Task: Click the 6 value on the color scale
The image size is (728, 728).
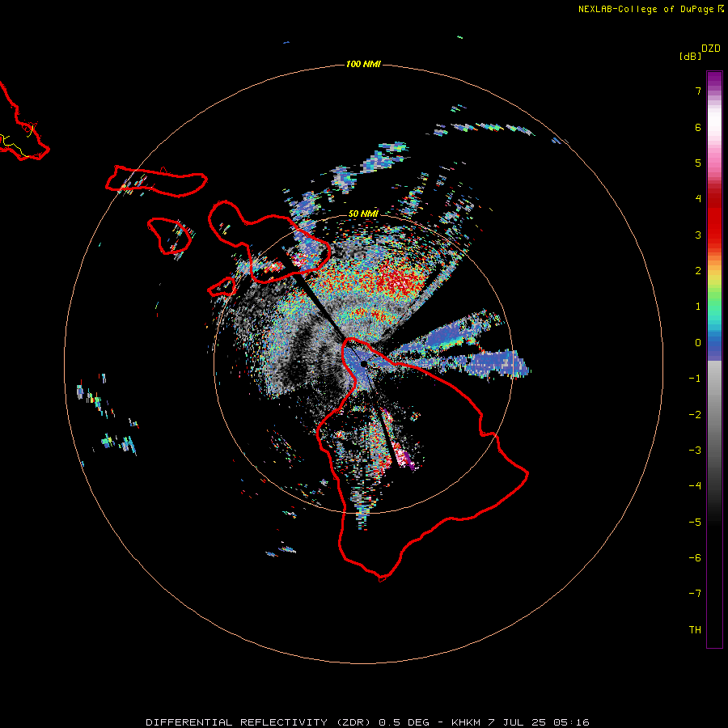Action: point(698,127)
